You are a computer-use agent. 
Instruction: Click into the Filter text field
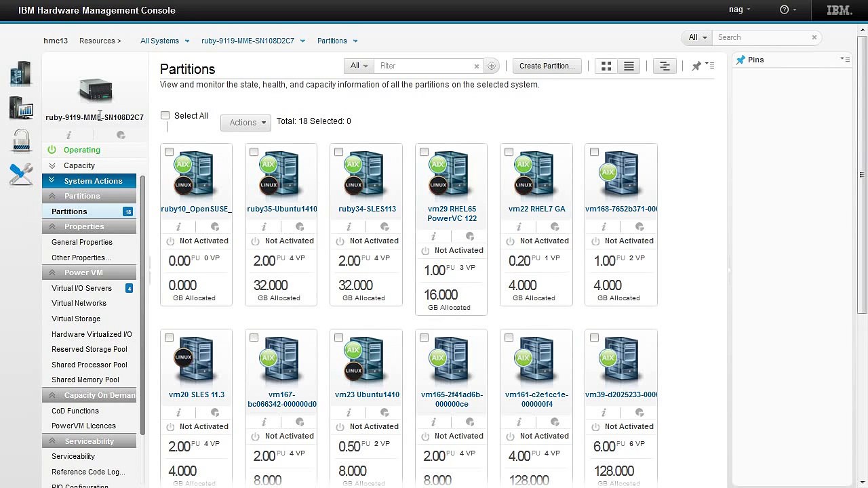pos(425,66)
